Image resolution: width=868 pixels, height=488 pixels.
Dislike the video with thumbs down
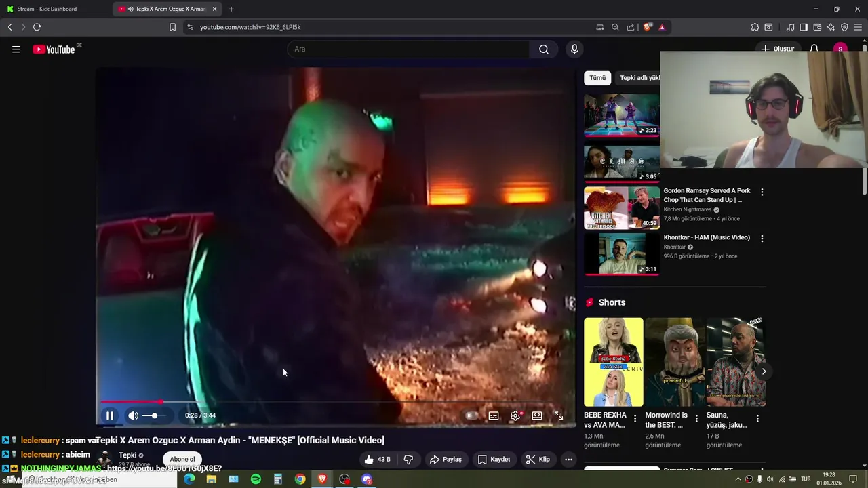409,460
